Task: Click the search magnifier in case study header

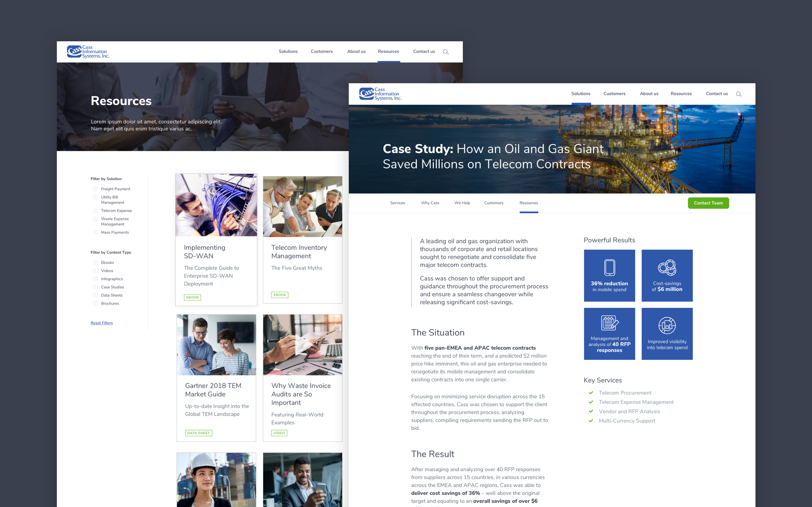Action: coord(739,94)
